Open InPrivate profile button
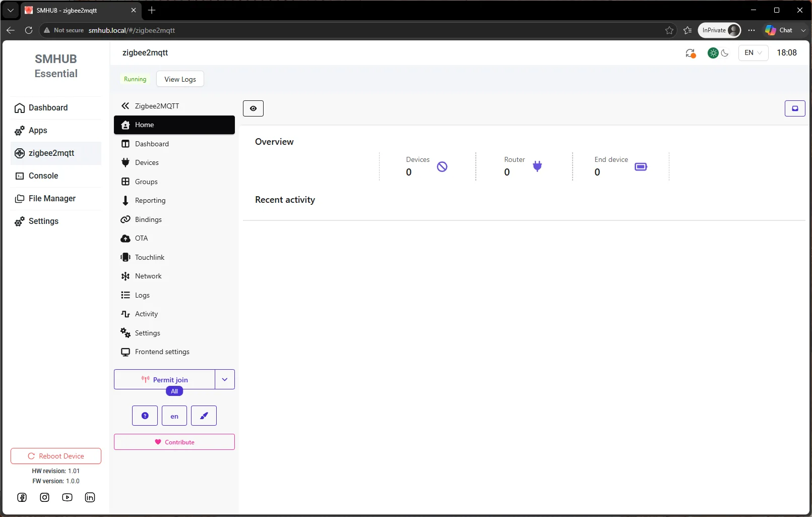This screenshot has width=812, height=517. point(719,30)
